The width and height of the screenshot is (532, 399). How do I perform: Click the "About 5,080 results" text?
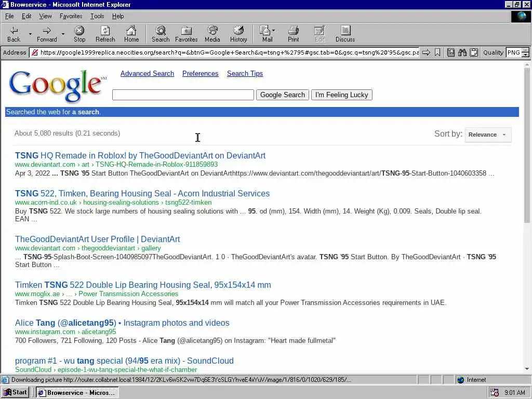[67, 134]
